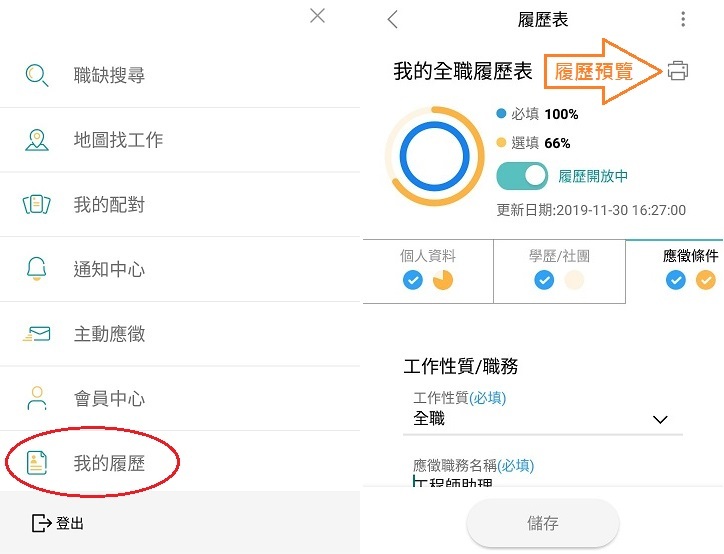Viewport: 724px width, 554px height.
Task: Close the side menu with X
Action: click(317, 15)
